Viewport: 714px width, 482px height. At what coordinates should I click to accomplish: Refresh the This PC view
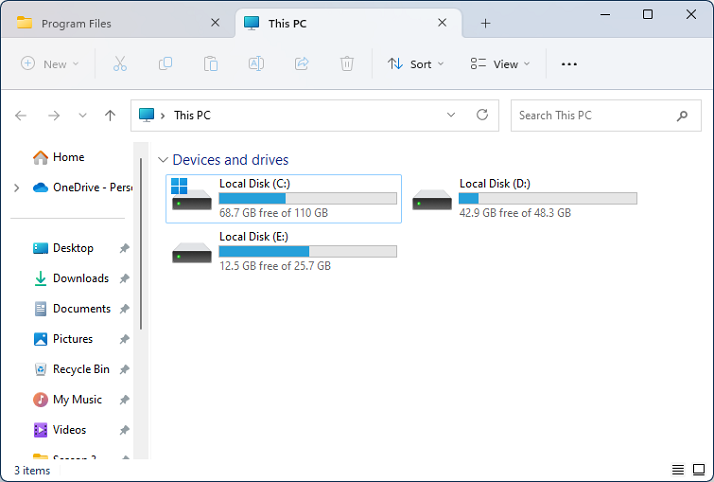[482, 115]
